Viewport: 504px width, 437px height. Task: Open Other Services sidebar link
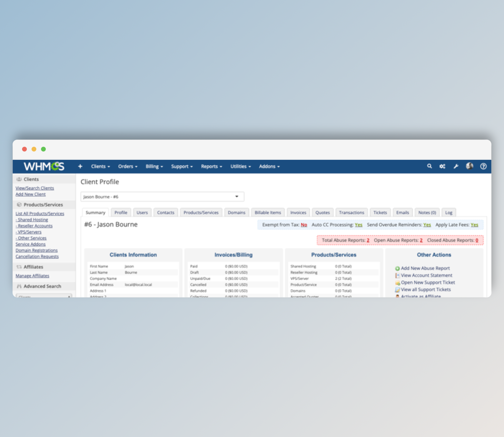click(31, 238)
